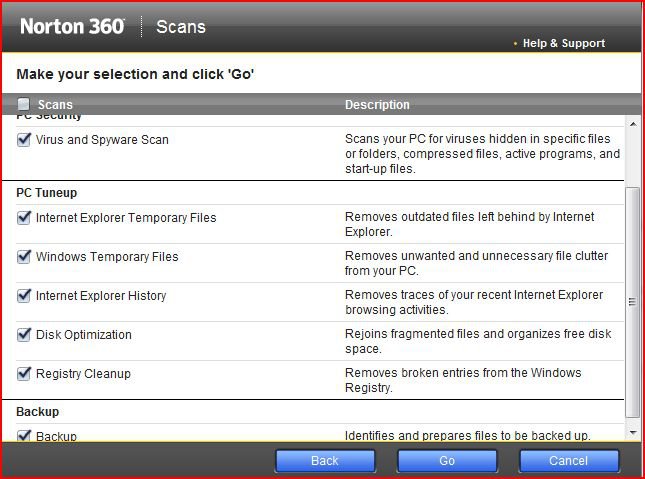Click the Registry Cleanup label
This screenshot has width=645, height=479.
pos(83,374)
